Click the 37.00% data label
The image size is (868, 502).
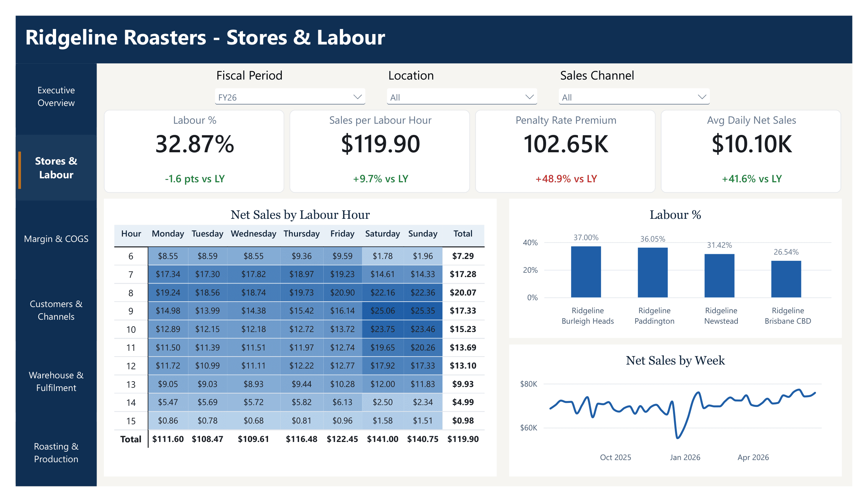pyautogui.click(x=586, y=238)
